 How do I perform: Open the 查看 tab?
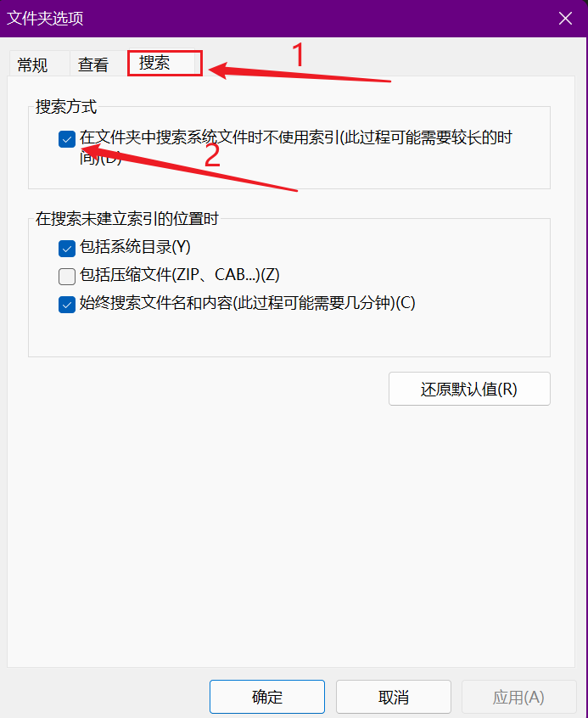tap(93, 65)
